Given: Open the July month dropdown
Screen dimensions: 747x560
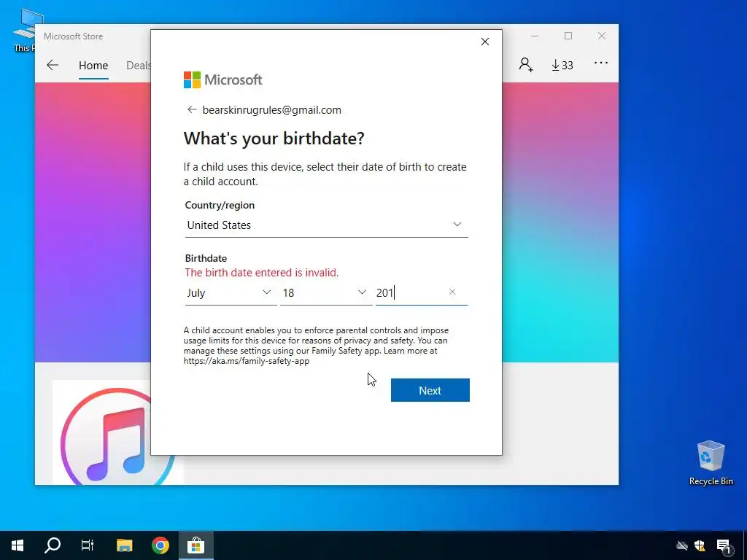Looking at the screenshot, I should (231, 292).
